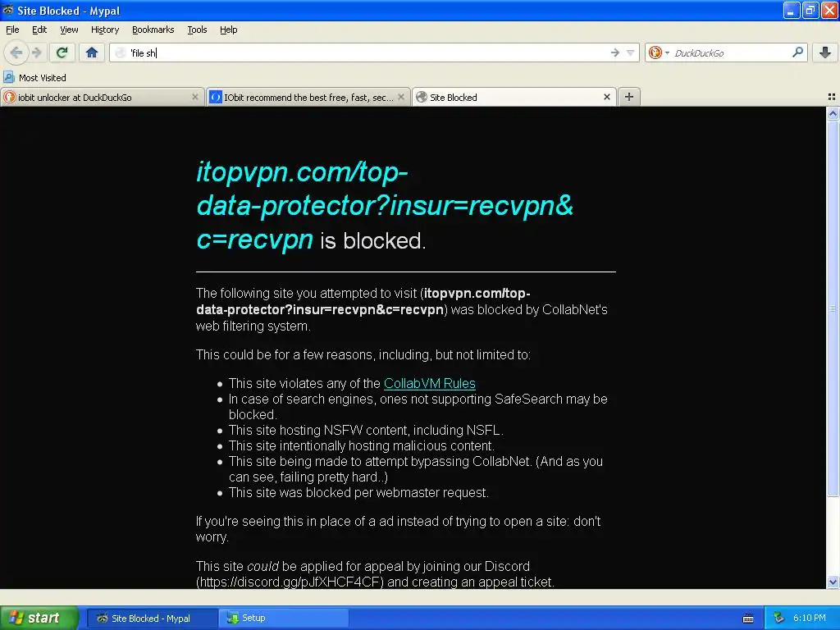Click the Go arrow in the address bar
The width and height of the screenshot is (840, 630).
coord(615,52)
